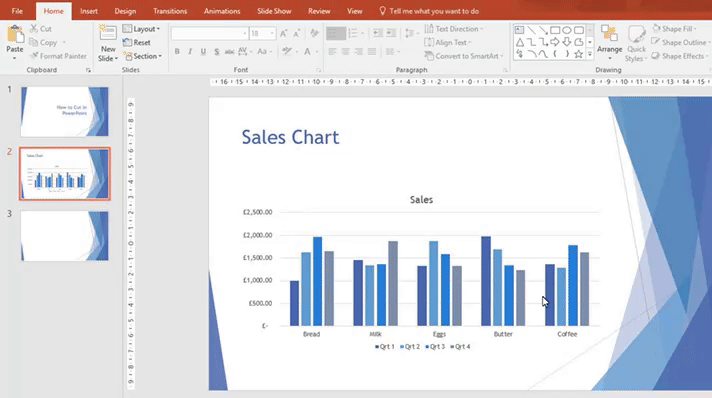This screenshot has width=712, height=398.
Task: Align text to the right
Action: [359, 51]
